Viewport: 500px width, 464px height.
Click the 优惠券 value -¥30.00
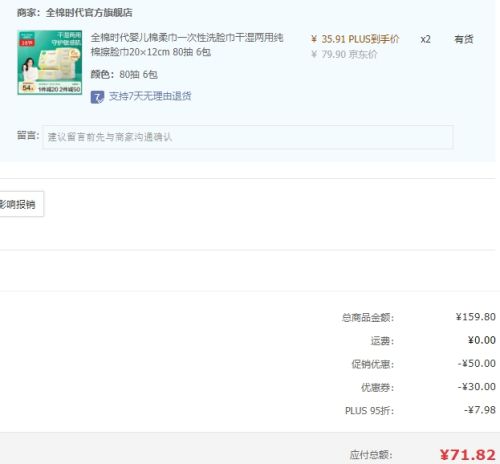(x=477, y=387)
